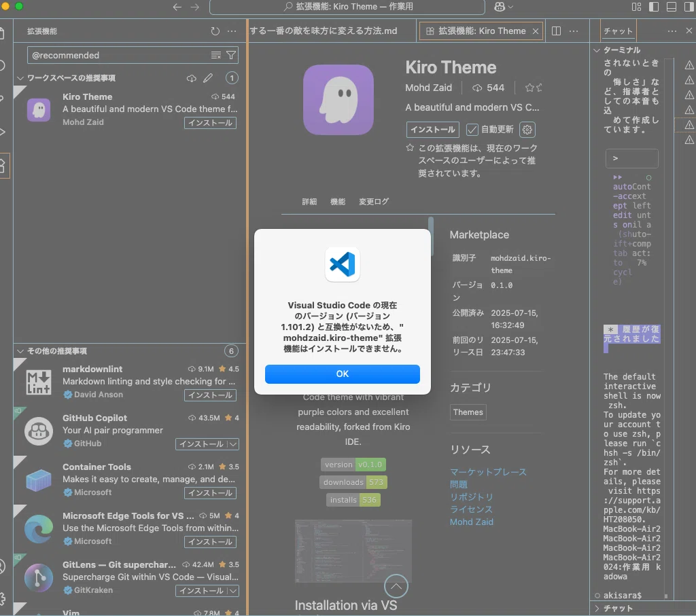Click the theme preview screenshot thumbnail
Screen dimensions: 696x616
[x=353, y=551]
